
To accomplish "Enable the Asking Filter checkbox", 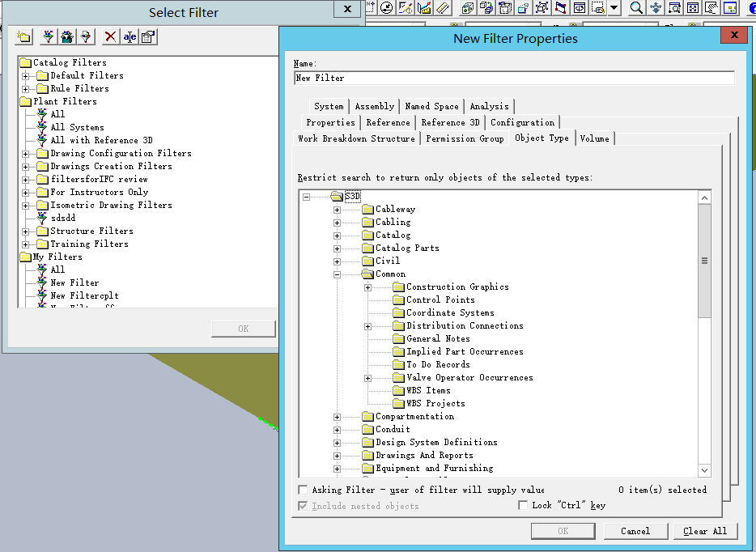I will pyautogui.click(x=303, y=490).
